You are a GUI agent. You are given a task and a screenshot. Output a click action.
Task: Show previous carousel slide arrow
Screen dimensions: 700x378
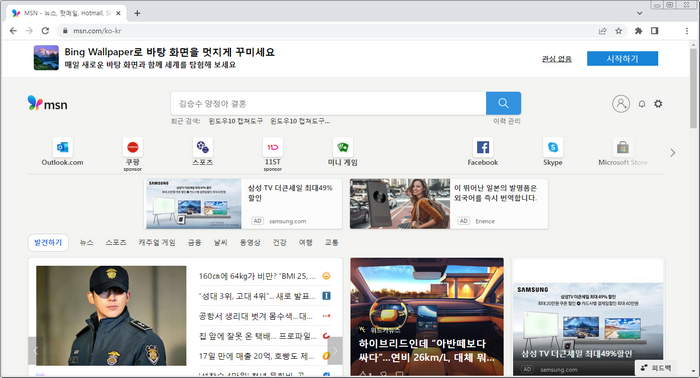[x=36, y=351]
